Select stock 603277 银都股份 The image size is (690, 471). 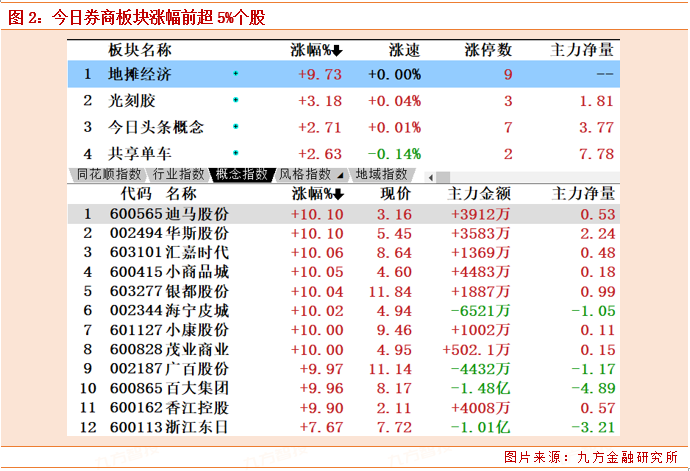(343, 291)
